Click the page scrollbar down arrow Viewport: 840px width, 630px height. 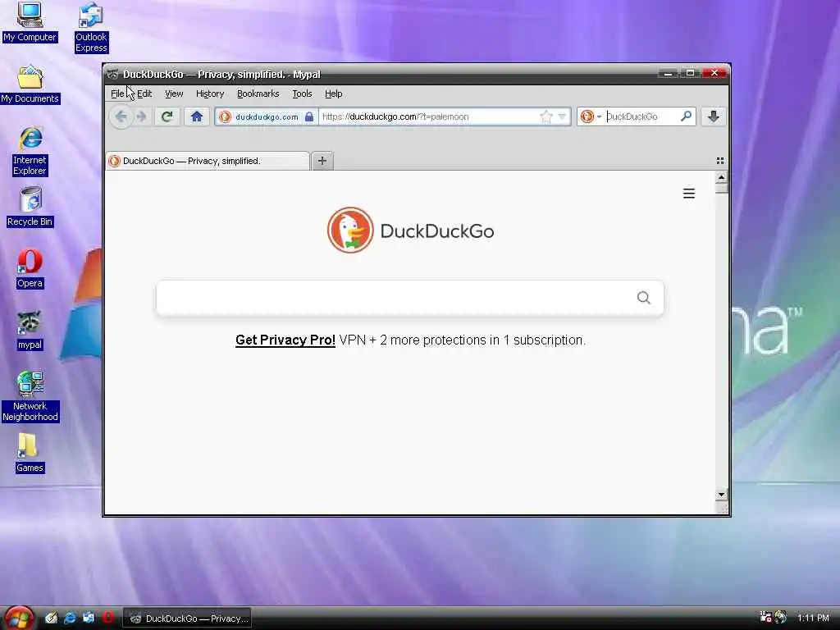pyautogui.click(x=721, y=495)
